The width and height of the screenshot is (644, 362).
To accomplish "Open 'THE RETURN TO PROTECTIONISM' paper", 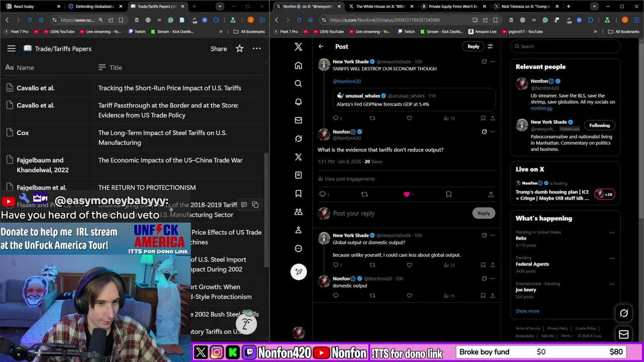I will pyautogui.click(x=147, y=188).
